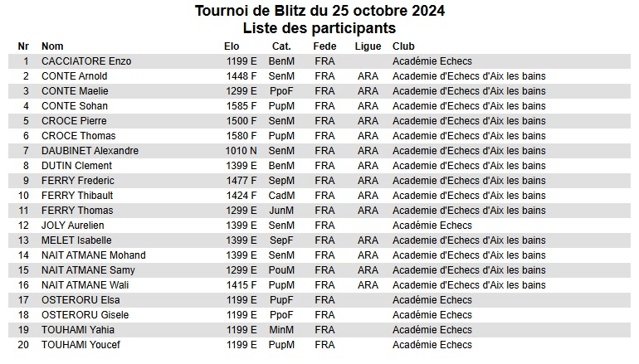Click the CadM category cell

[x=281, y=196]
